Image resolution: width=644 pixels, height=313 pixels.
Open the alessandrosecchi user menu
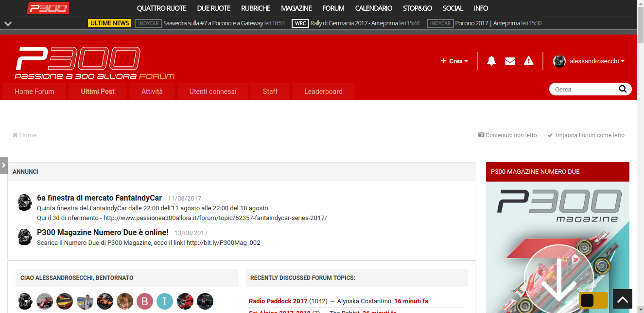point(589,61)
